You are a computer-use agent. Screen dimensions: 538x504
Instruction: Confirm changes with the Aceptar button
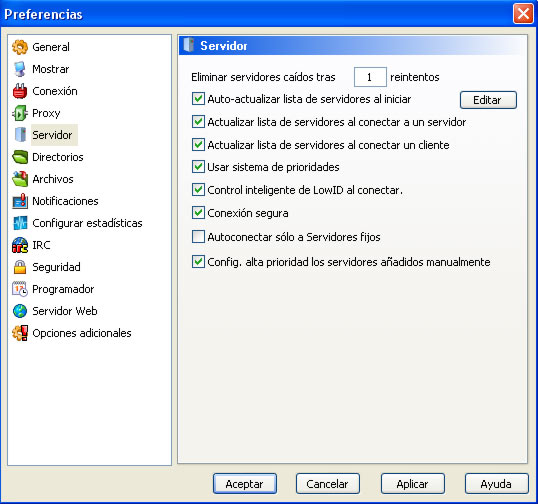click(245, 484)
